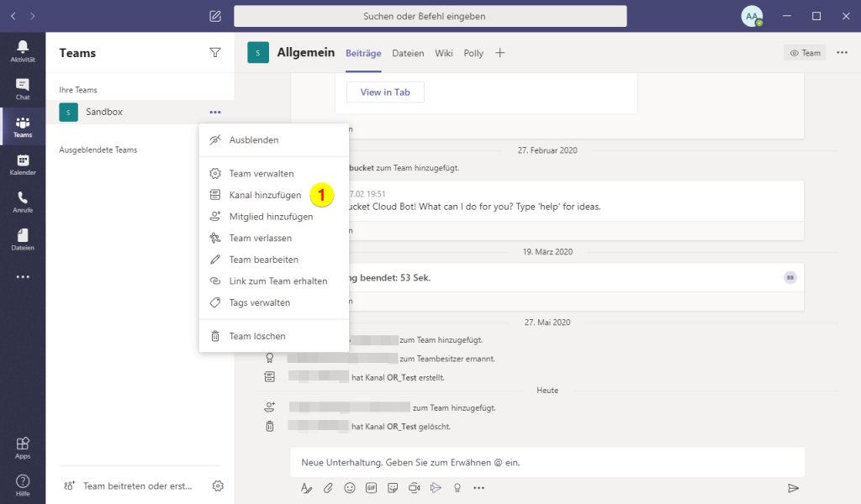Open the GIF picker
This screenshot has height=504, width=861.
(371, 487)
